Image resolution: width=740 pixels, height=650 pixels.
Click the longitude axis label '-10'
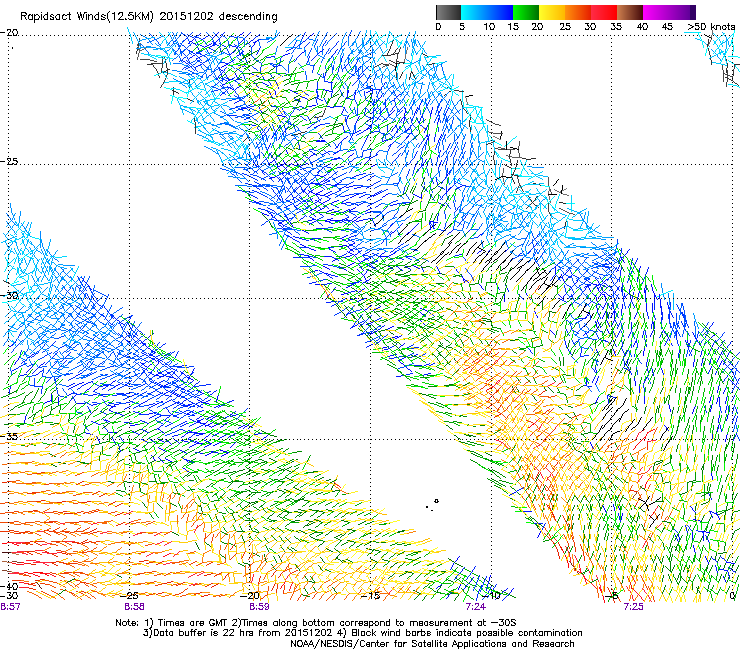[492, 596]
